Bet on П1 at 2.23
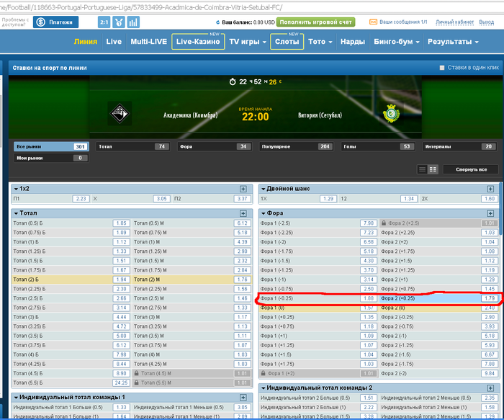This screenshot has width=504, height=420. (81, 199)
